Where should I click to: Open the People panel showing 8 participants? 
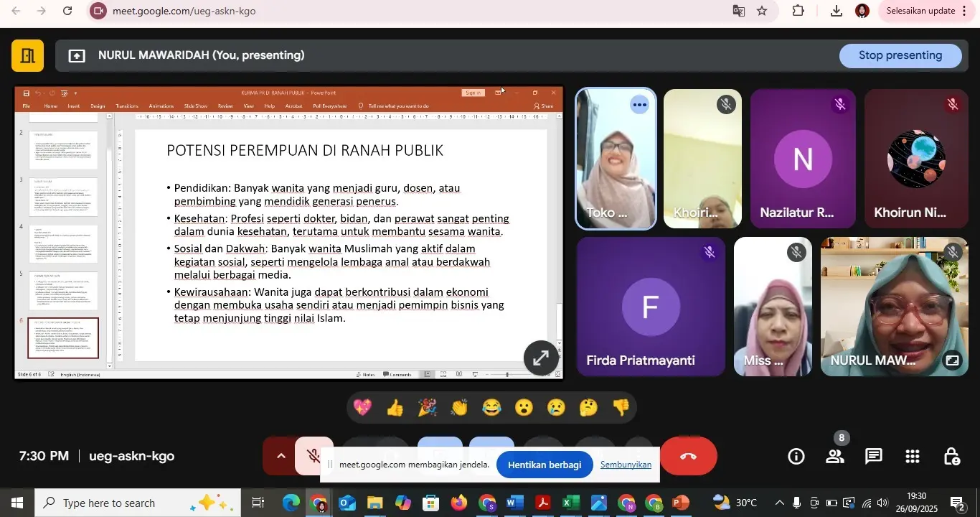point(834,457)
